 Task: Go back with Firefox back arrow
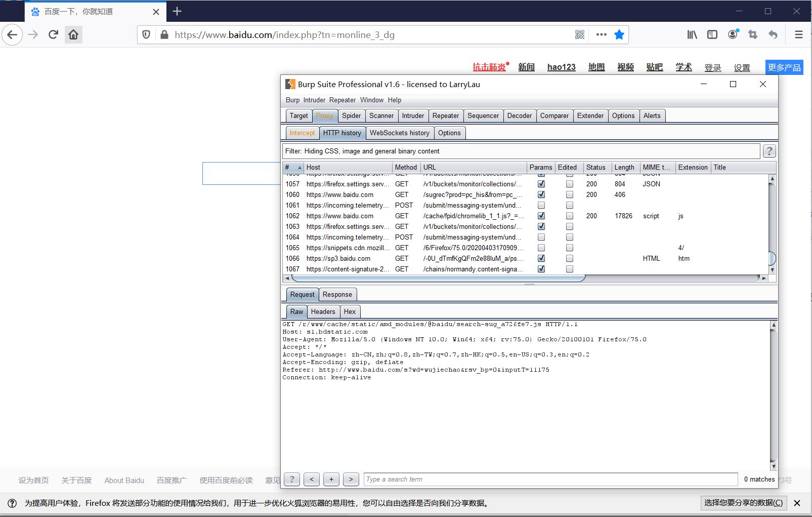12,34
